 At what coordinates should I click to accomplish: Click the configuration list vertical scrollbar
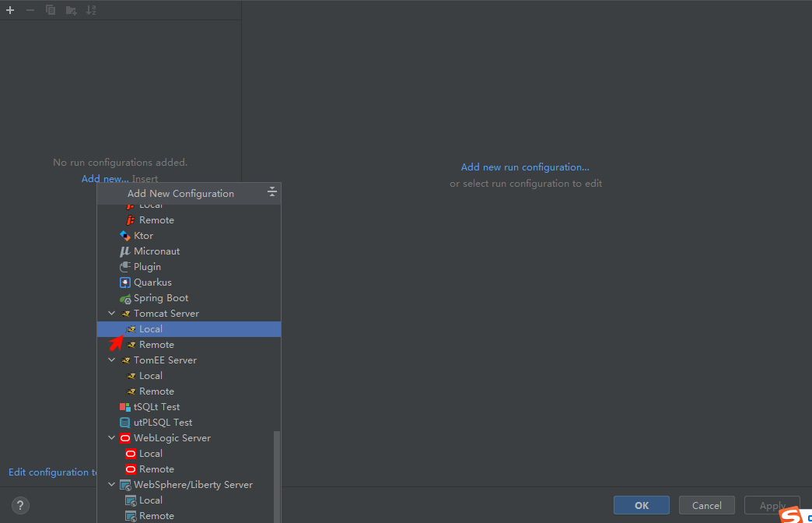point(277,477)
